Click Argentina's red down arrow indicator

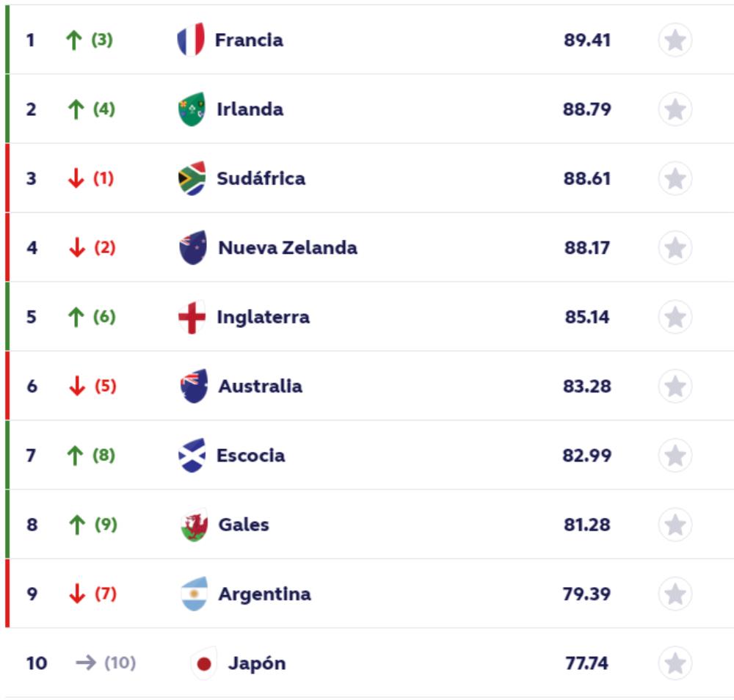76,594
